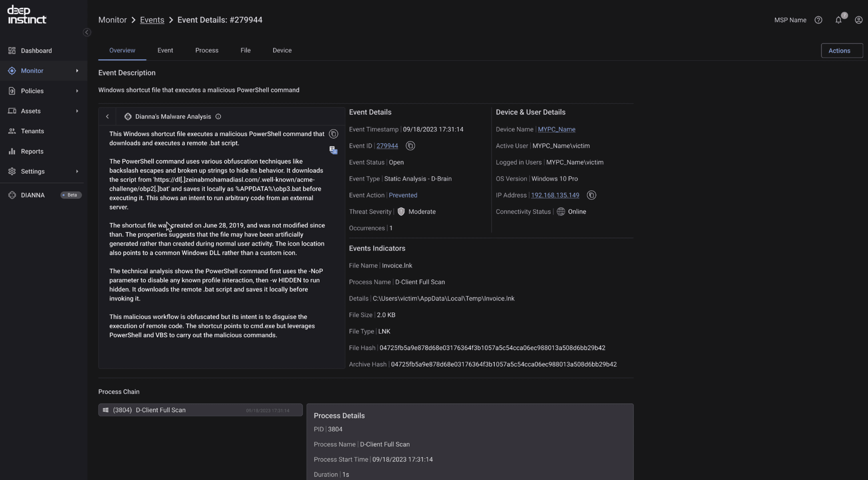
Task: Expand the Settings sidebar menu
Action: click(x=77, y=172)
